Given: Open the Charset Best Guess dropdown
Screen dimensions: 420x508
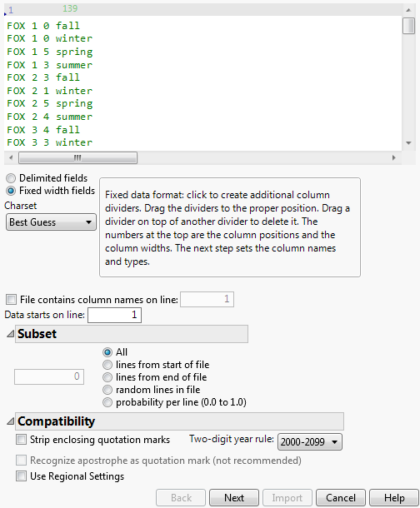Looking at the screenshot, I should (x=51, y=222).
